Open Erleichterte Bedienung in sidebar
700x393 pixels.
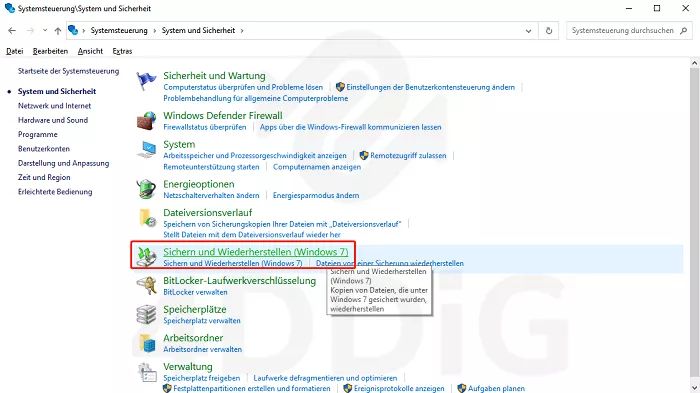(55, 192)
